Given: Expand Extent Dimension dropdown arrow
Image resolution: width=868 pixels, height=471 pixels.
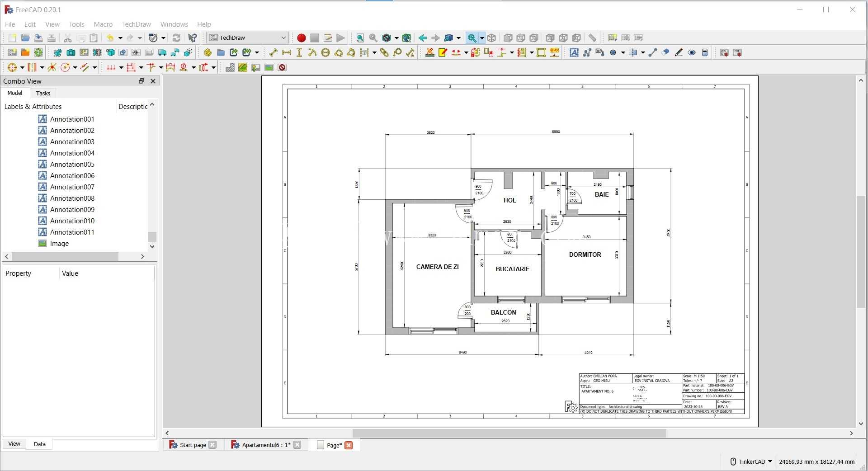Looking at the screenshot, I should 374,52.
